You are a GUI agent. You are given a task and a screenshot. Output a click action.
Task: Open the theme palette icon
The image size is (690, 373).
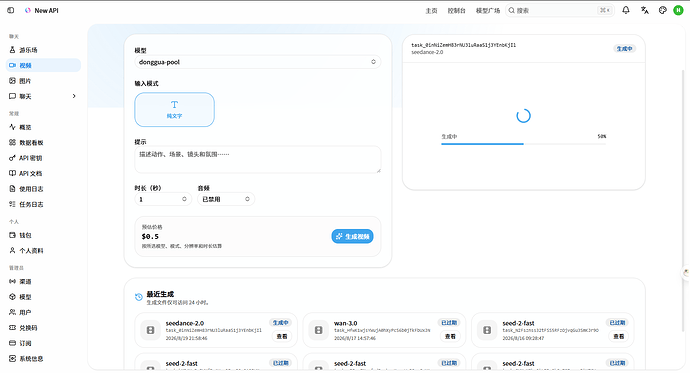[662, 10]
